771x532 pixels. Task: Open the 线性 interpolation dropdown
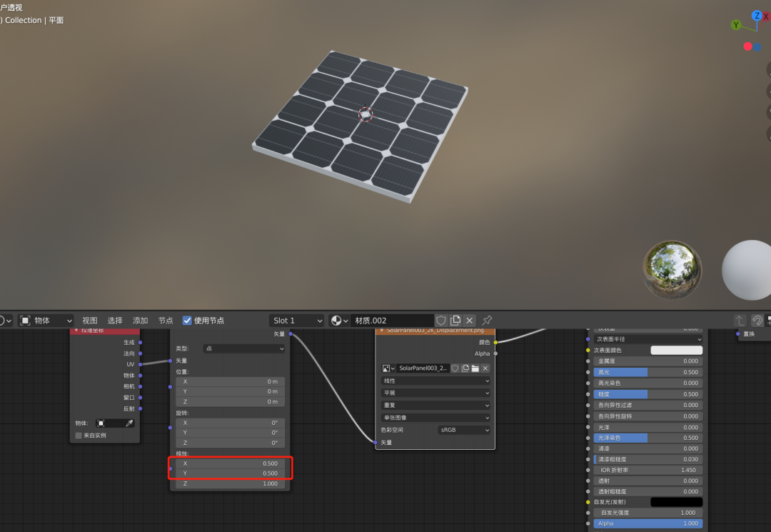tap(435, 381)
